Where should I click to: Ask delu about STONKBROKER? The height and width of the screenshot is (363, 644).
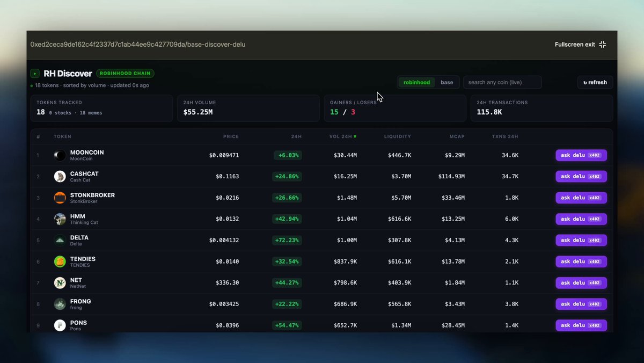[x=581, y=198]
